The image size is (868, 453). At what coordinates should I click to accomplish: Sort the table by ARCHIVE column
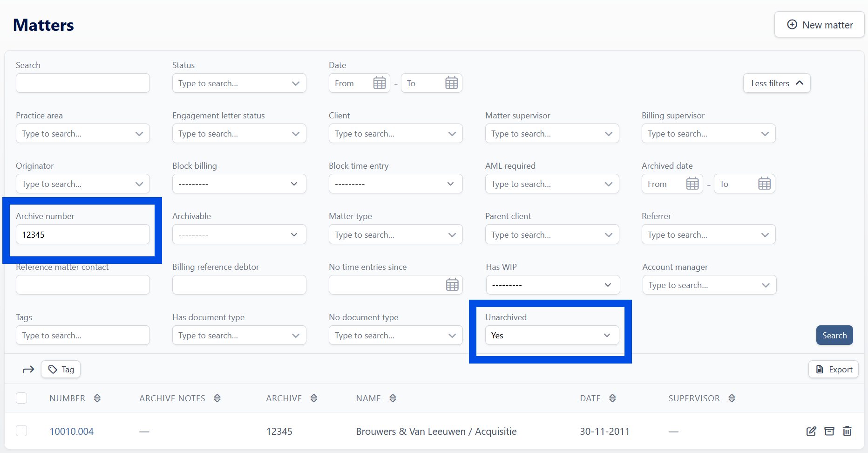click(x=314, y=398)
